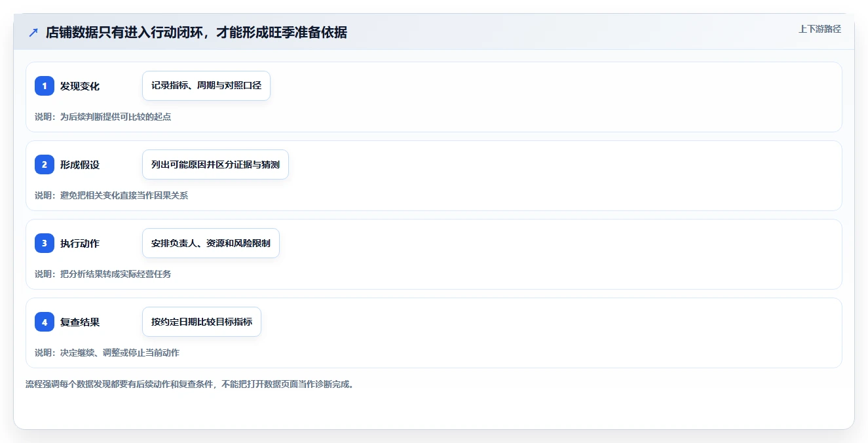Click the footer summary starting 流程强调每个数据发现

191,384
